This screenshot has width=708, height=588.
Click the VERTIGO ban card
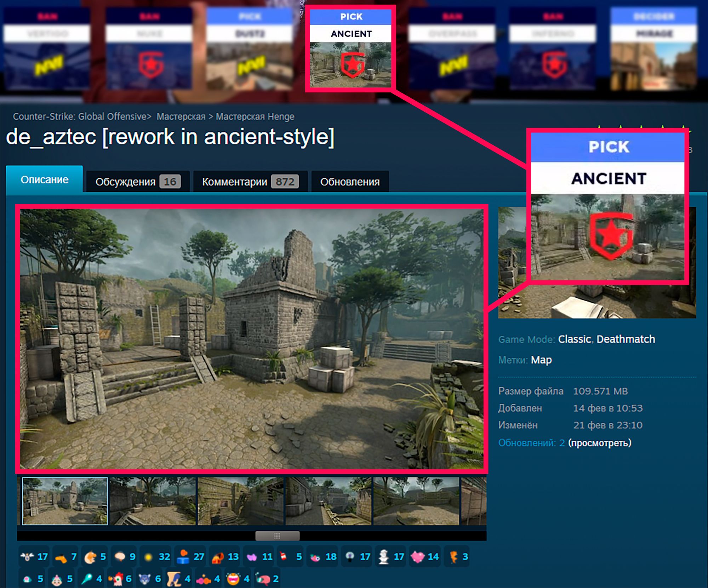tap(47, 48)
